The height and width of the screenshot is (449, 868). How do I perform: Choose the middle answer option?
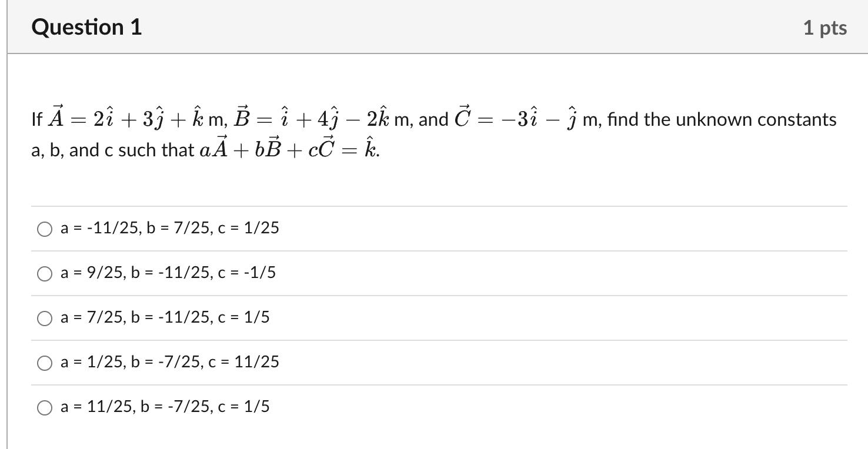pos(45,319)
